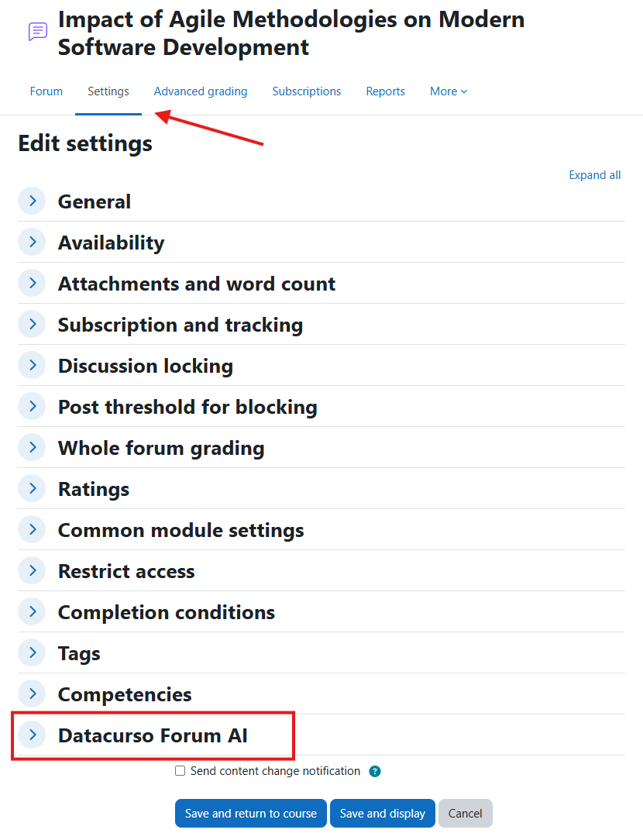Expand the Competencies section chevron
The width and height of the screenshot is (643, 840).
pyautogui.click(x=31, y=694)
